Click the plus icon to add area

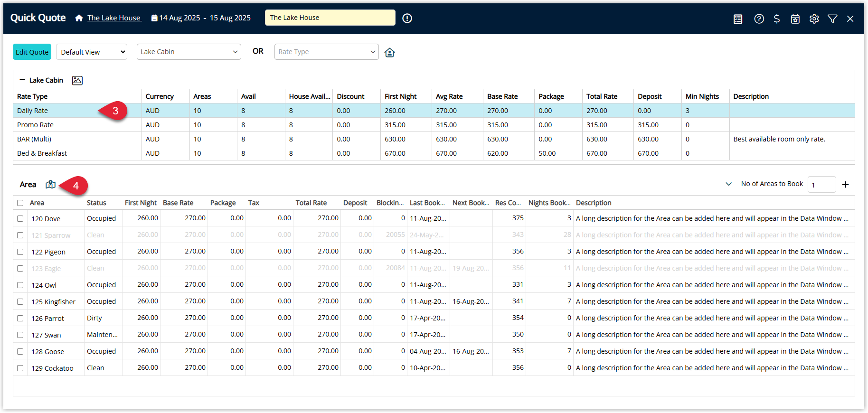coord(845,185)
